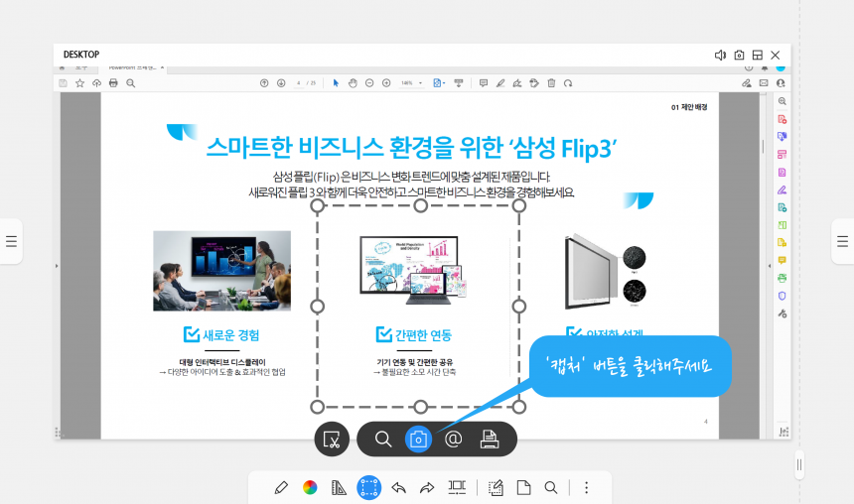This screenshot has height=504, width=854.
Task: Go to the next PDF page with the down arrow
Action: point(281,83)
